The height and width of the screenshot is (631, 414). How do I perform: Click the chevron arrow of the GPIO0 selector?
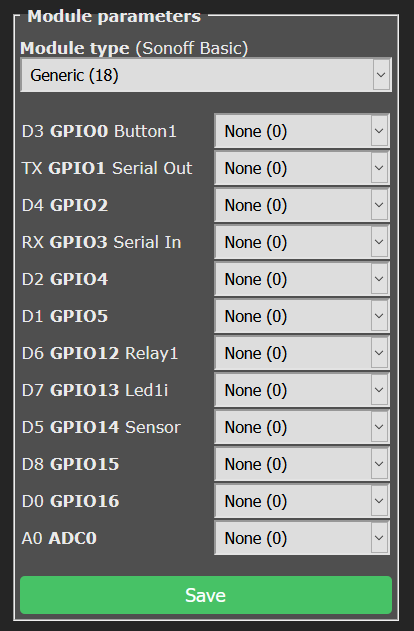(x=379, y=131)
